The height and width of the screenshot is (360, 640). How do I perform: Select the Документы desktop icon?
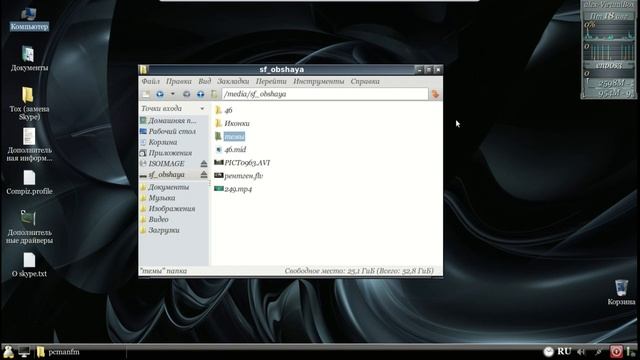[29, 59]
